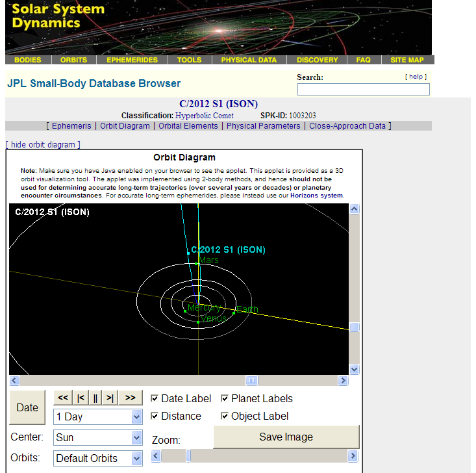Open the Center Sun dropdown
The image size is (476, 473).
[97, 437]
